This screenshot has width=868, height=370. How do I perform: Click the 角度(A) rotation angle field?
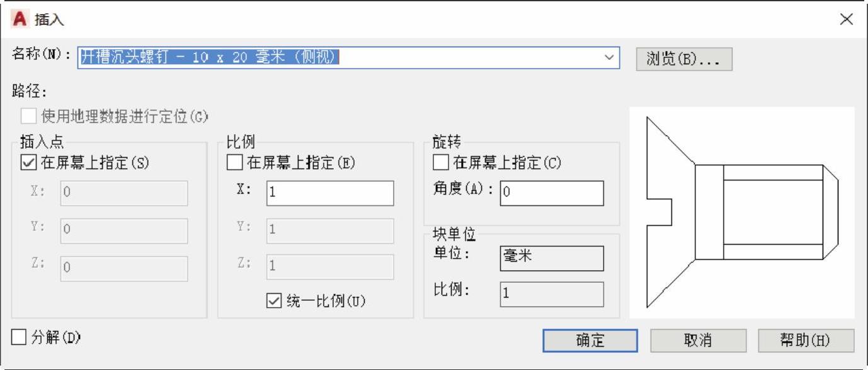point(551,193)
